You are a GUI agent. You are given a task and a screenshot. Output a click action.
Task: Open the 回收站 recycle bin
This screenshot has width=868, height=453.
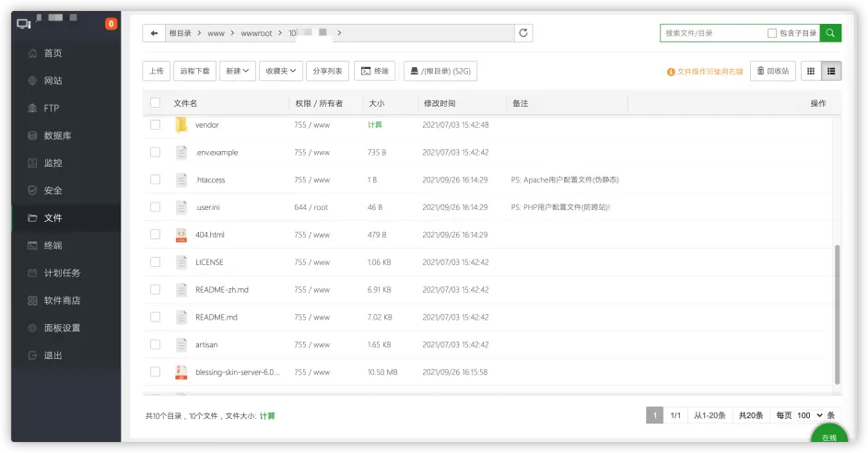click(x=773, y=71)
